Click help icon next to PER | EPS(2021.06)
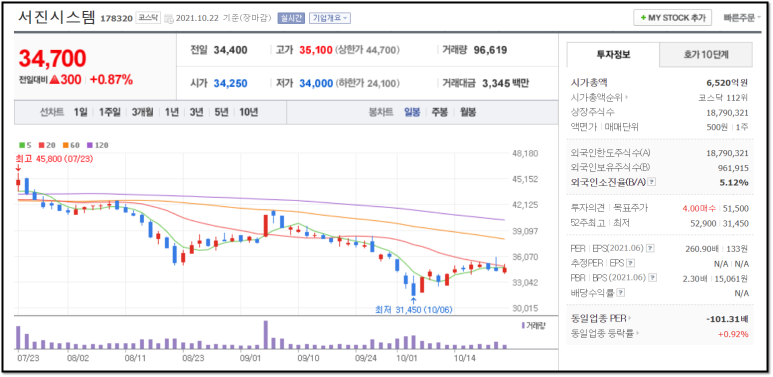Viewport: 773px width, 377px height. [651, 248]
